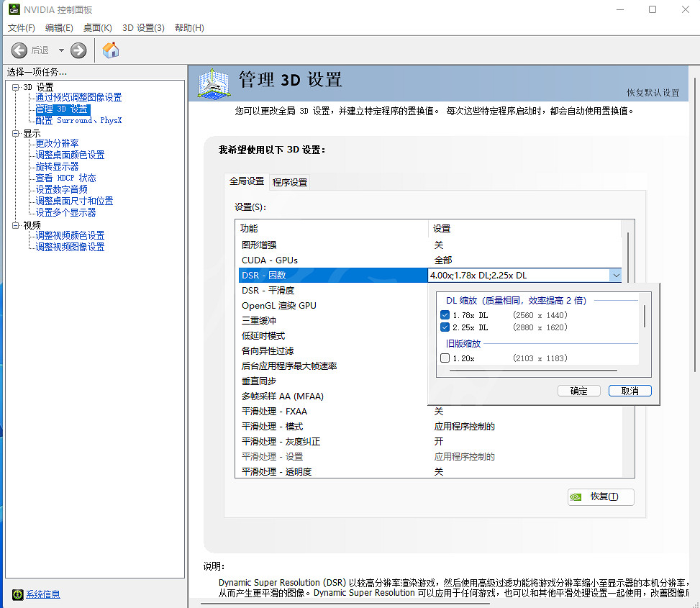This screenshot has width=700, height=608.
Task: Uncheck the 2.25x DL checkbox
Action: pos(445,327)
